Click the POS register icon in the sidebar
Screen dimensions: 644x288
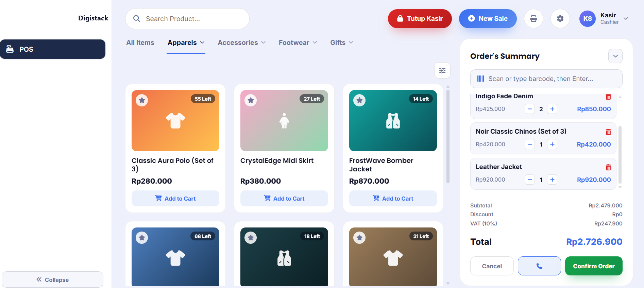[10, 49]
